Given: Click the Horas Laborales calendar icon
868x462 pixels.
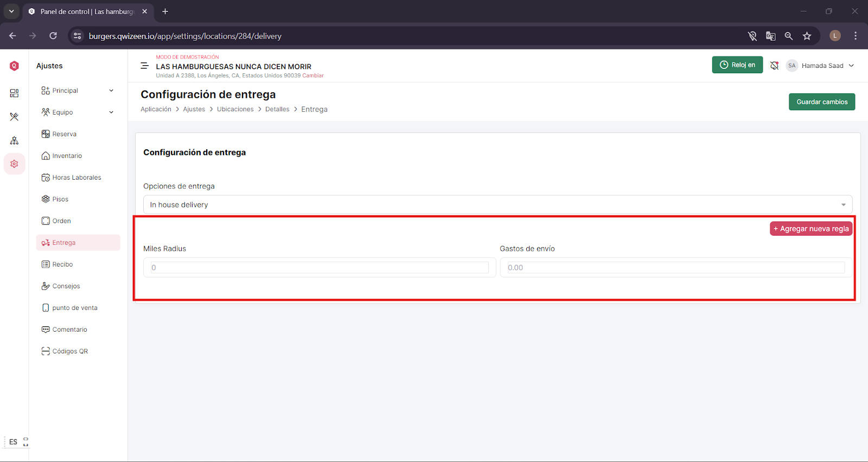Looking at the screenshot, I should coord(46,178).
